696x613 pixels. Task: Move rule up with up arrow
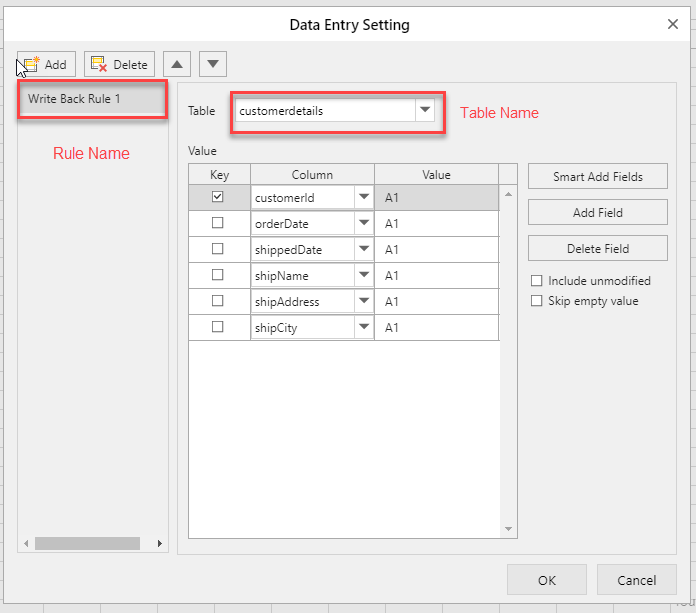177,65
